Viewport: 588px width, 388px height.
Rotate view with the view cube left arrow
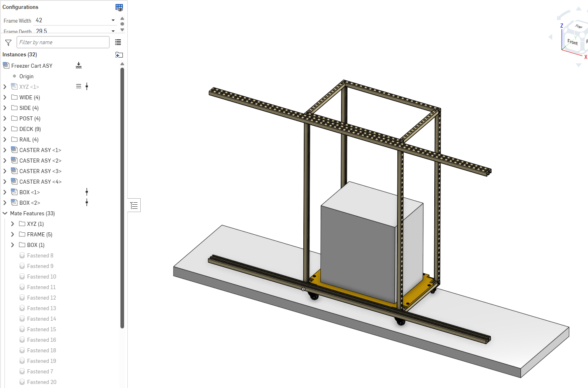[551, 37]
